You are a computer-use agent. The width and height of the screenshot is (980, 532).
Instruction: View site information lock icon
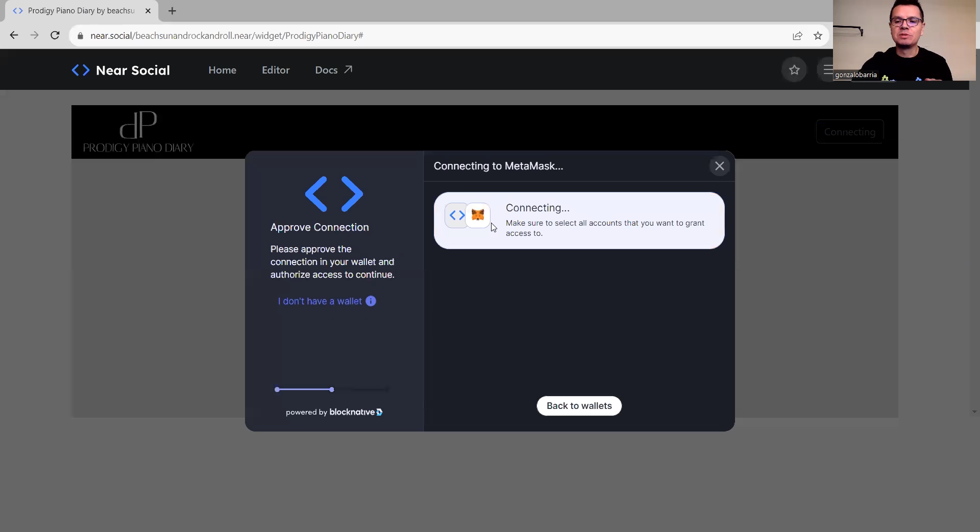coord(80,36)
